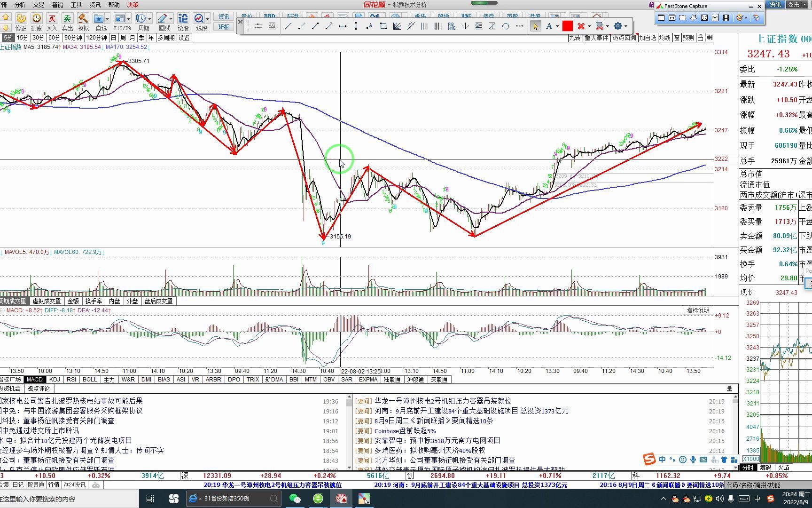Open the 模拟 simulation gavel icon

click(83, 18)
